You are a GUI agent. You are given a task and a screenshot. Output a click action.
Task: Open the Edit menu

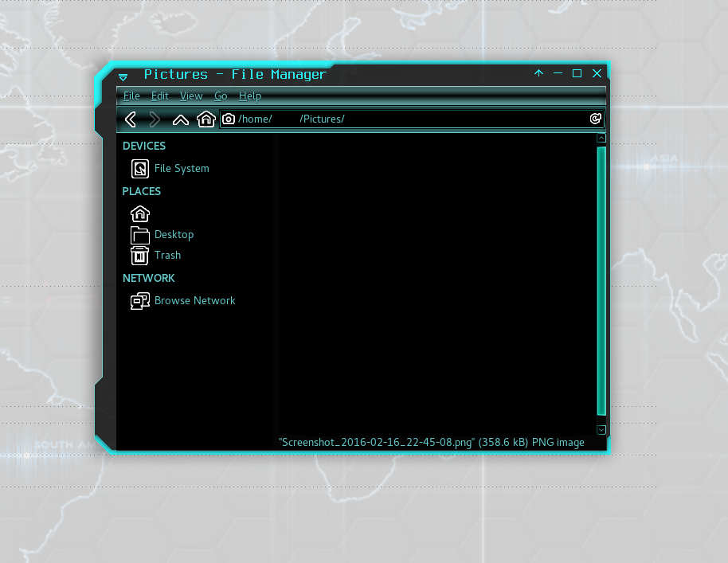[160, 96]
